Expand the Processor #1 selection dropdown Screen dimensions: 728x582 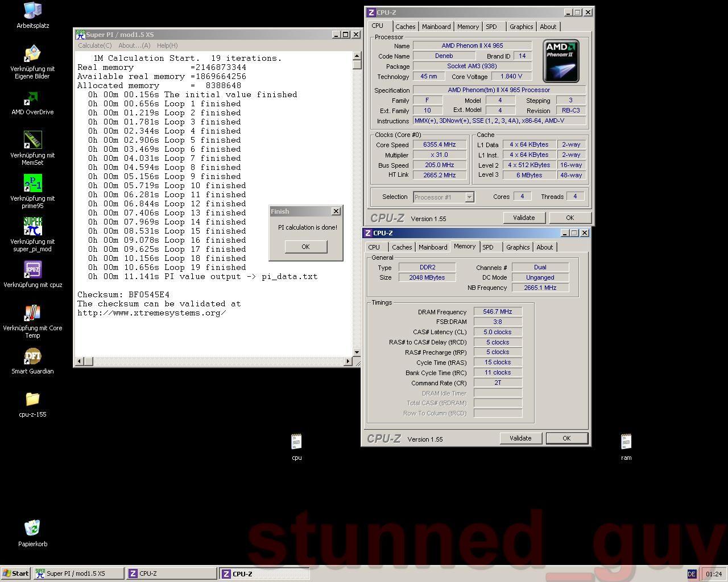[470, 197]
